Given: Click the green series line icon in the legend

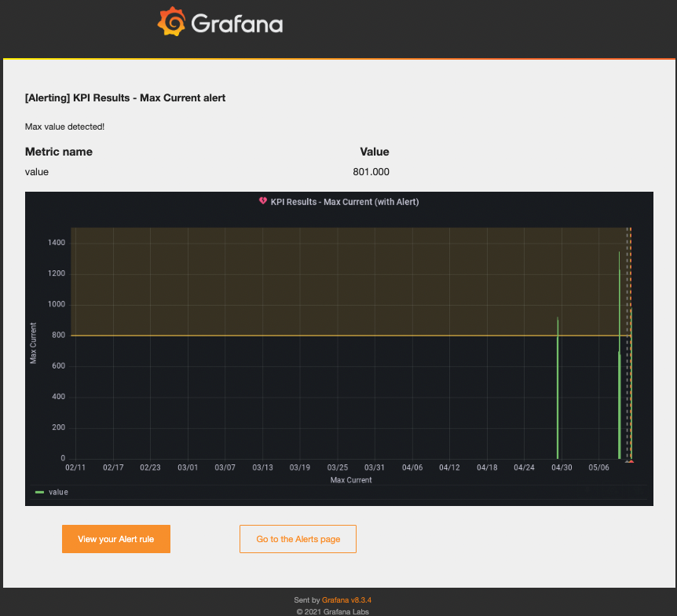Looking at the screenshot, I should [40, 492].
